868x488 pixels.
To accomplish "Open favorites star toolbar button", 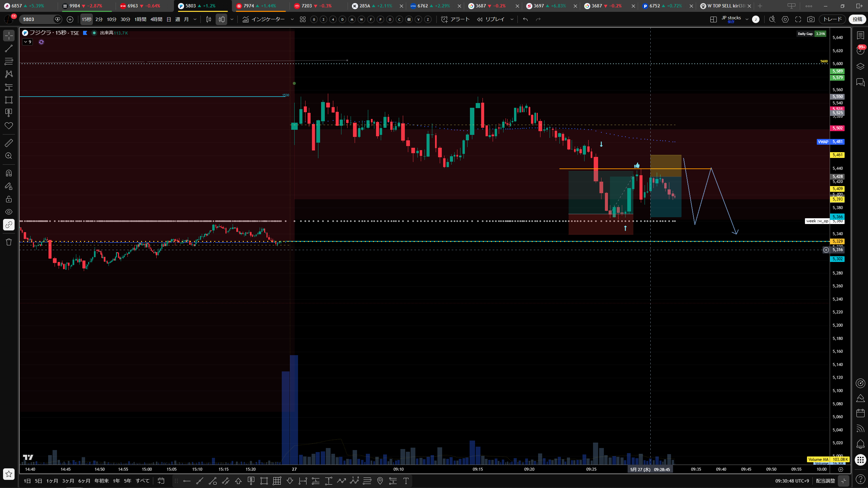I will coord(9,474).
